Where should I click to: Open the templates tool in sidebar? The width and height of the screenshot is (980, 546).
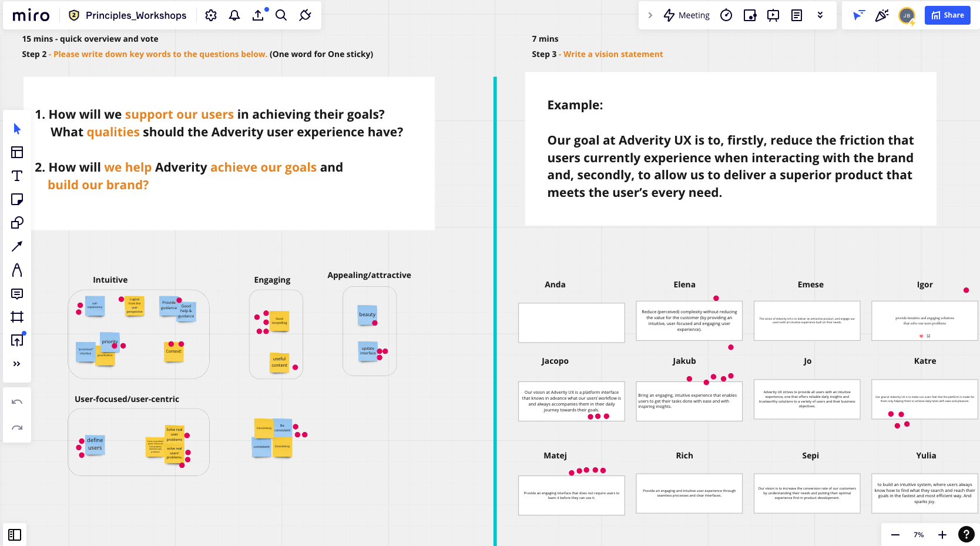click(17, 152)
